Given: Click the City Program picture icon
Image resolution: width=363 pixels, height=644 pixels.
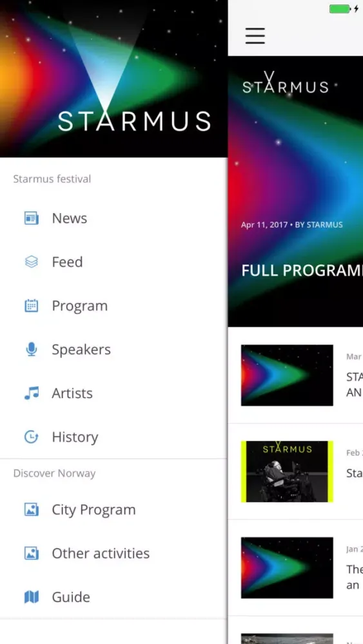Looking at the screenshot, I should (31, 509).
